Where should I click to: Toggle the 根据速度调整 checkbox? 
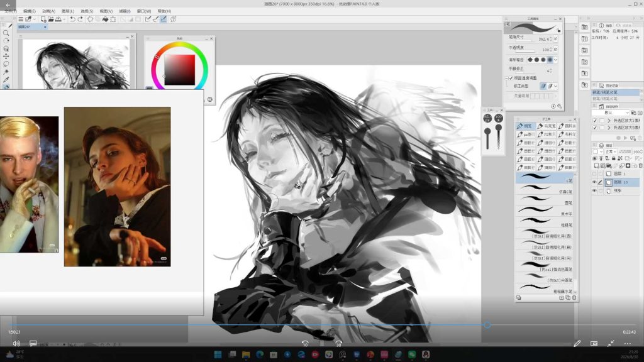coord(511,78)
